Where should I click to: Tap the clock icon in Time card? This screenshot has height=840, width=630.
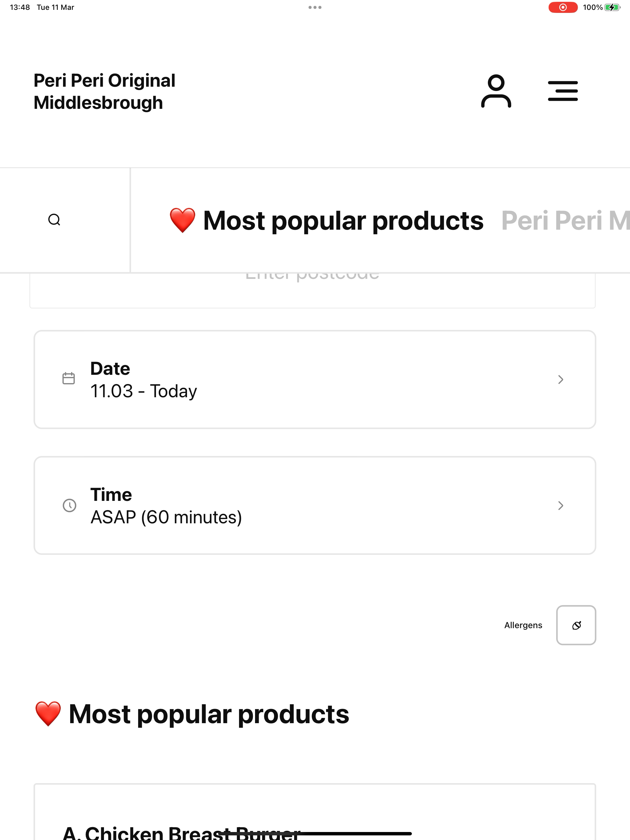click(x=69, y=505)
